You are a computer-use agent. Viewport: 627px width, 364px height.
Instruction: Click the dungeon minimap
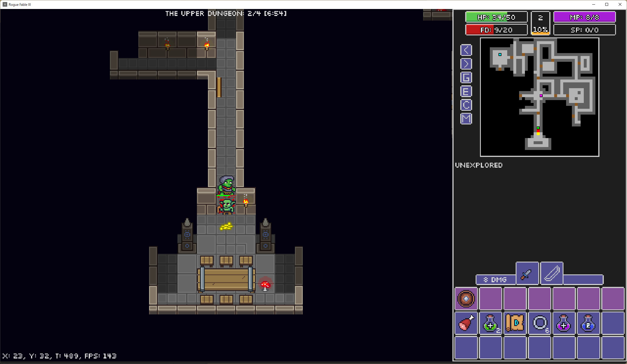539,97
